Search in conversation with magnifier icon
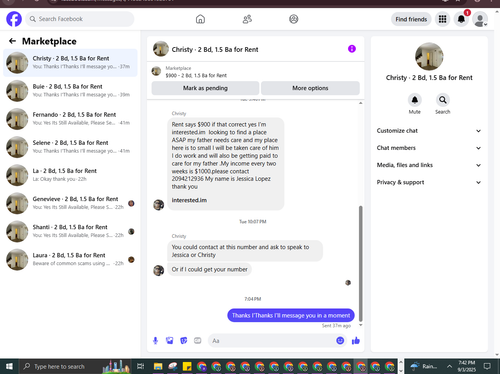 443,100
